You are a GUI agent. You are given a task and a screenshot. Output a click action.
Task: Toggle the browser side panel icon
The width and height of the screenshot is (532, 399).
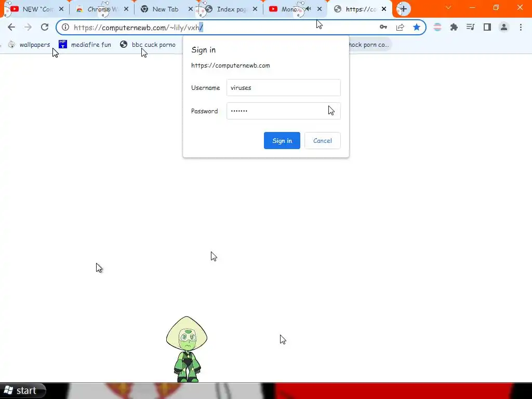(x=487, y=27)
